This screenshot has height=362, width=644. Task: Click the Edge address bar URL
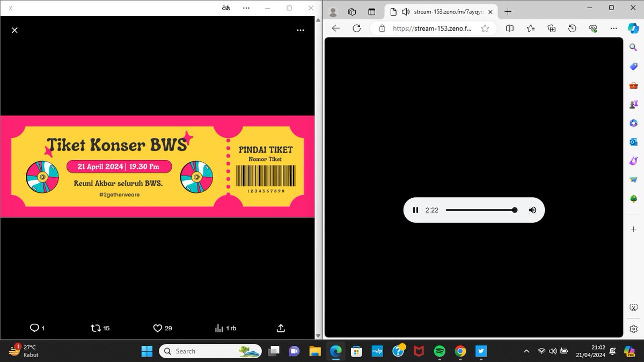pyautogui.click(x=432, y=28)
